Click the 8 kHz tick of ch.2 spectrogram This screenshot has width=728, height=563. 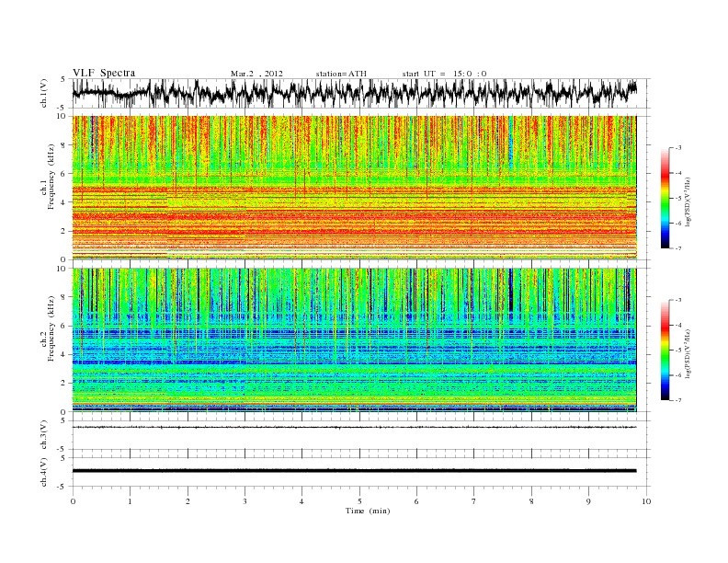(x=63, y=297)
